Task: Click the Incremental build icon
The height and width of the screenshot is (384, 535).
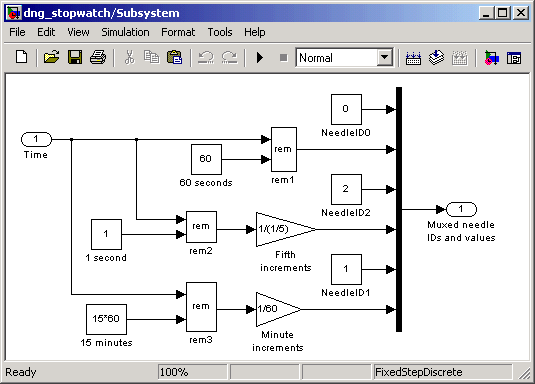Action: coord(413,57)
